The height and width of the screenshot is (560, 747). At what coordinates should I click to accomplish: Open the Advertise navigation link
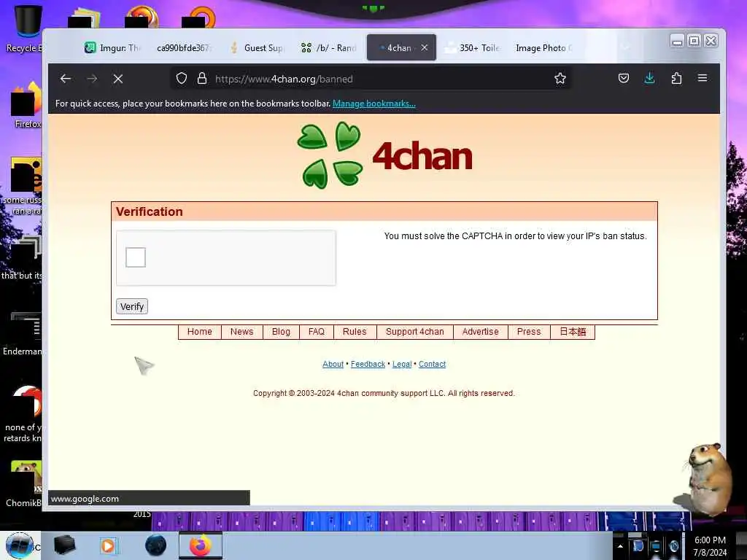pyautogui.click(x=480, y=332)
